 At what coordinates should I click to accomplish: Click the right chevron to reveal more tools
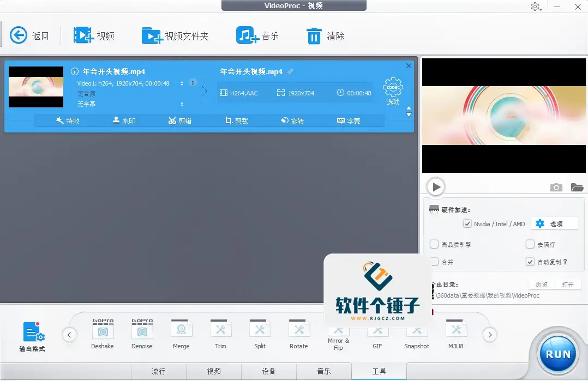tap(489, 335)
